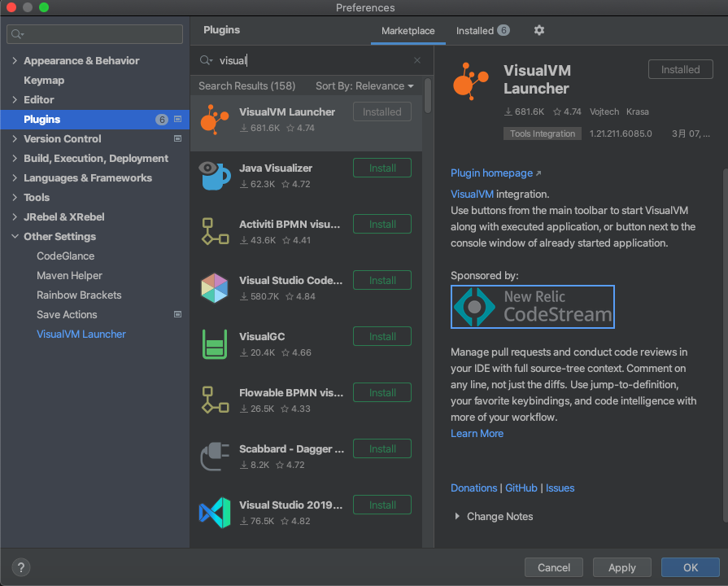Open the VisualVM link in description
This screenshot has width=728, height=586.
click(x=472, y=195)
